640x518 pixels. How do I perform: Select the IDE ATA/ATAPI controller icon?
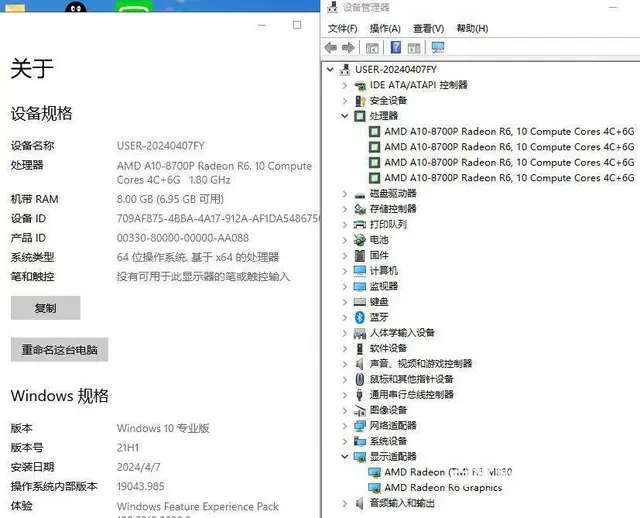pyautogui.click(x=360, y=85)
